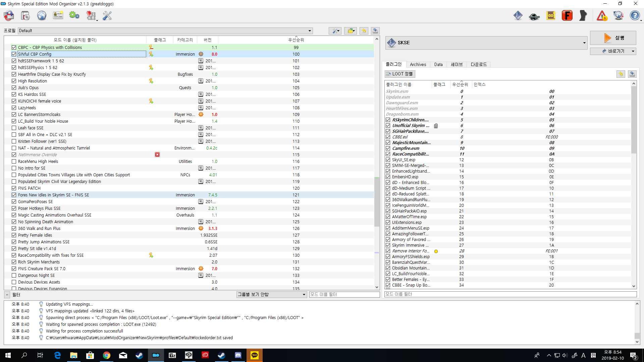Disable the UIExtensions.esp plugin checkbox
The height and width of the screenshot is (362, 644).
[388, 223]
